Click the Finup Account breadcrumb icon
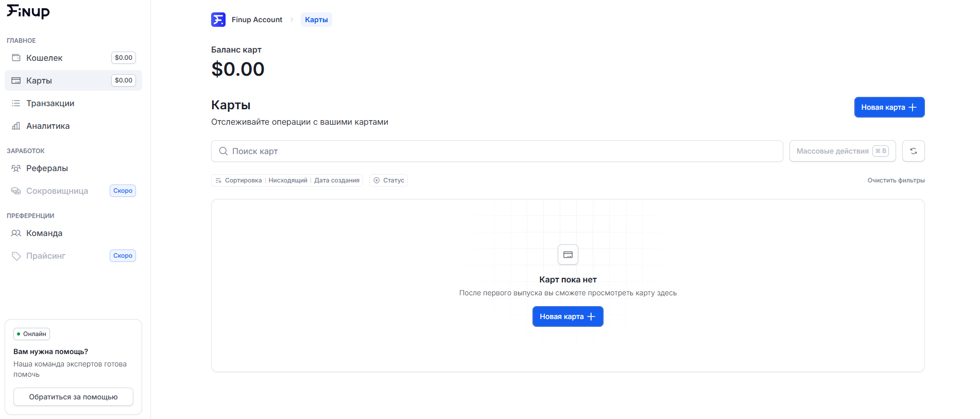Viewport: 980px width, 419px height. (x=218, y=20)
